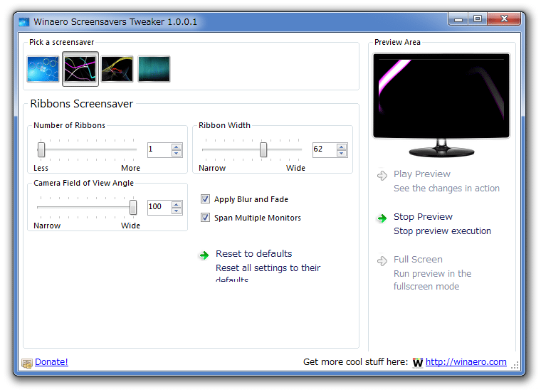Focus the Camera Field of View value field
The height and width of the screenshot is (392, 541).
[159, 207]
